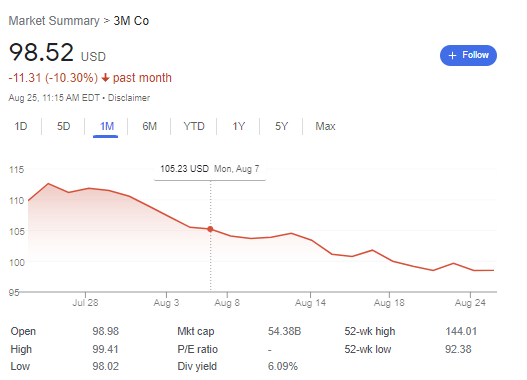This screenshot has width=527, height=380.
Task: Click the USD currency label beside price
Action: (x=93, y=56)
